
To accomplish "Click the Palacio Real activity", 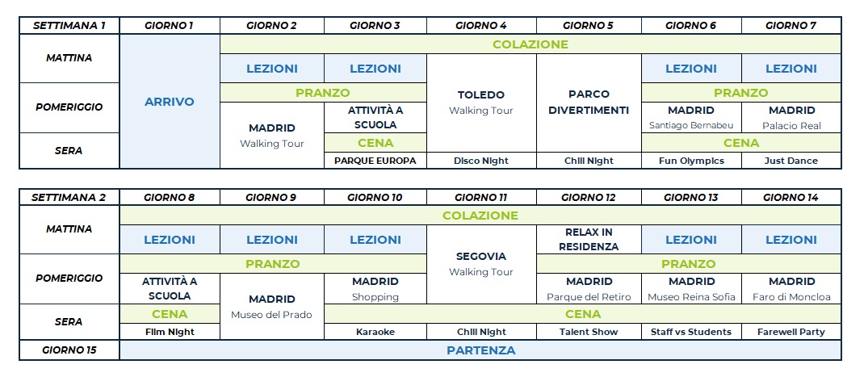I will click(791, 117).
